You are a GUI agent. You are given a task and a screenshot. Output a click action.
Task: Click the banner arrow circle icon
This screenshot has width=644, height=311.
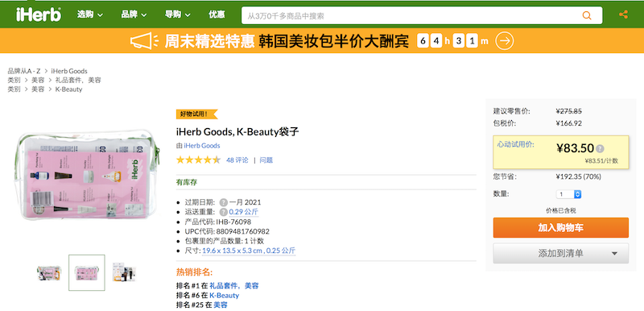point(505,40)
